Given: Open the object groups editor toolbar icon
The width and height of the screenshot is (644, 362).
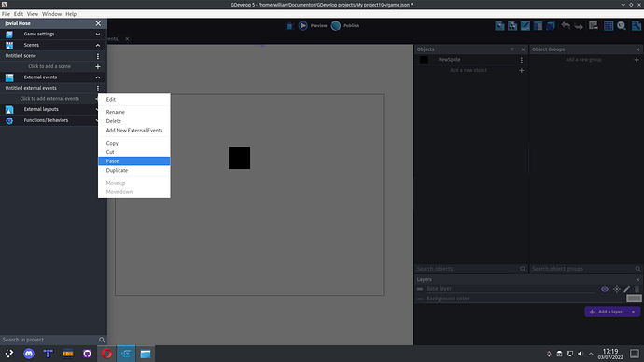Looking at the screenshot, I should 512,26.
